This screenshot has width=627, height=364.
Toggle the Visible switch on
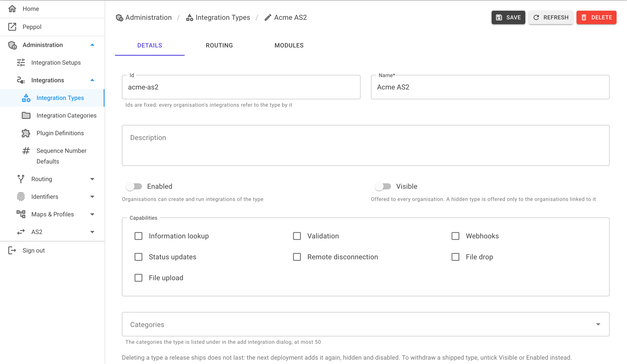383,186
